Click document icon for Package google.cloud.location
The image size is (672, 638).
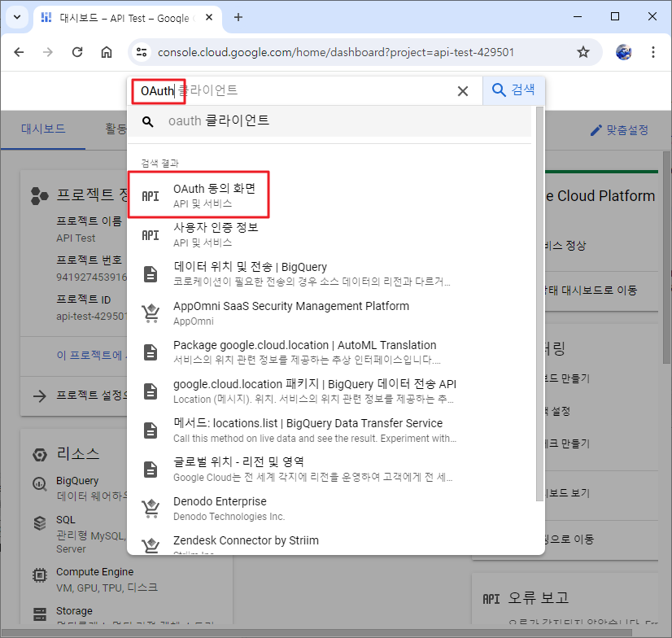151,352
